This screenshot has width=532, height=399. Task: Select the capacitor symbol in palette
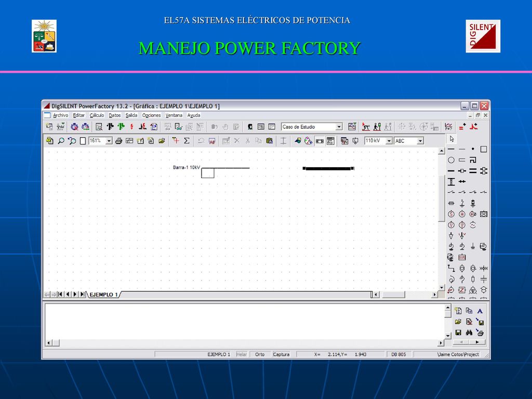point(484,279)
